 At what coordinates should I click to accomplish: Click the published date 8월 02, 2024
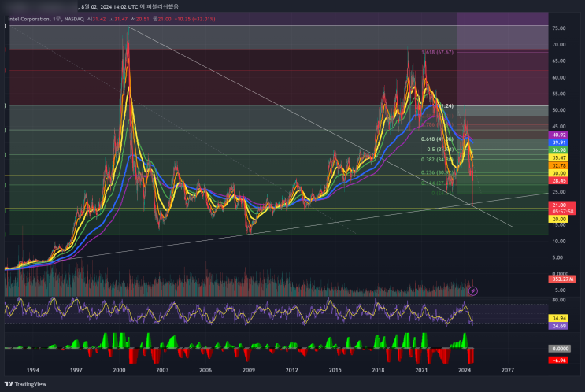pos(99,7)
